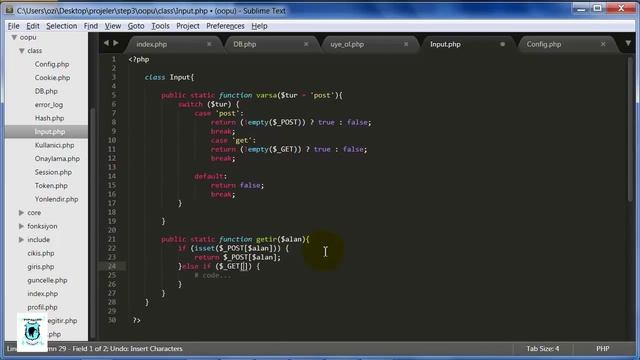Collapse the class folder
Viewport: 640px width, 360px height.
click(x=22, y=51)
